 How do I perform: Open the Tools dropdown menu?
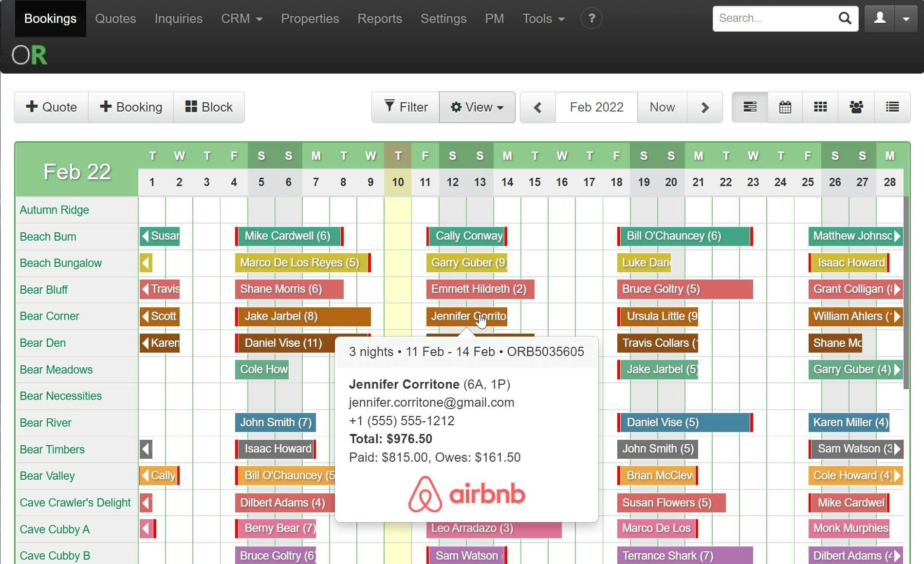(543, 19)
